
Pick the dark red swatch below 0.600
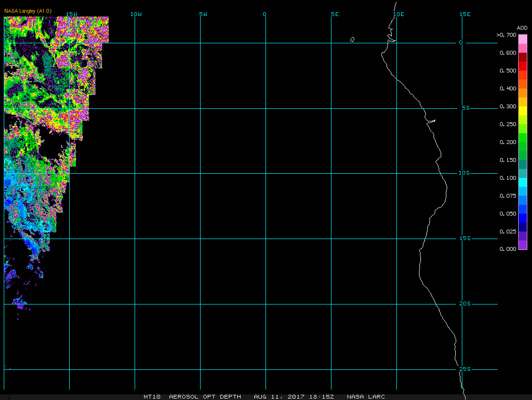pyautogui.click(x=523, y=57)
